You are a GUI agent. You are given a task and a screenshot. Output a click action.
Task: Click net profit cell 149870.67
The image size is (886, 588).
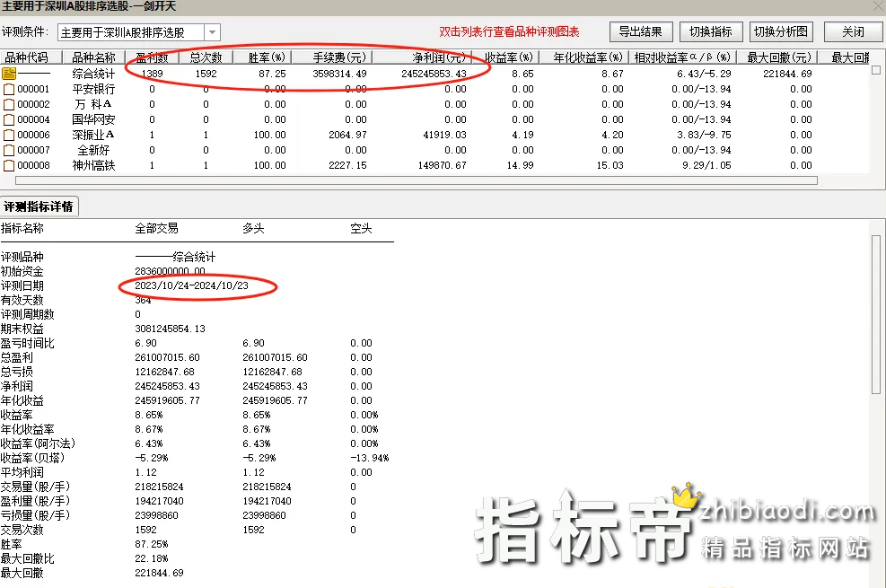pyautogui.click(x=443, y=165)
